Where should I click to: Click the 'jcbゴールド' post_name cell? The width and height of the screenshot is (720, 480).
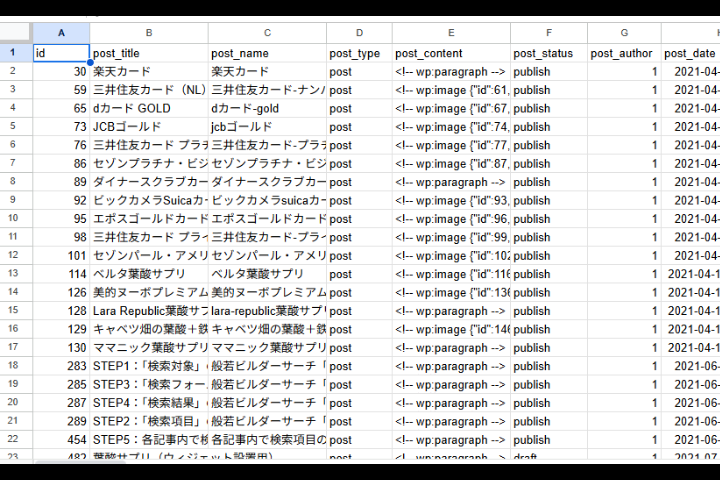[x=267, y=127]
